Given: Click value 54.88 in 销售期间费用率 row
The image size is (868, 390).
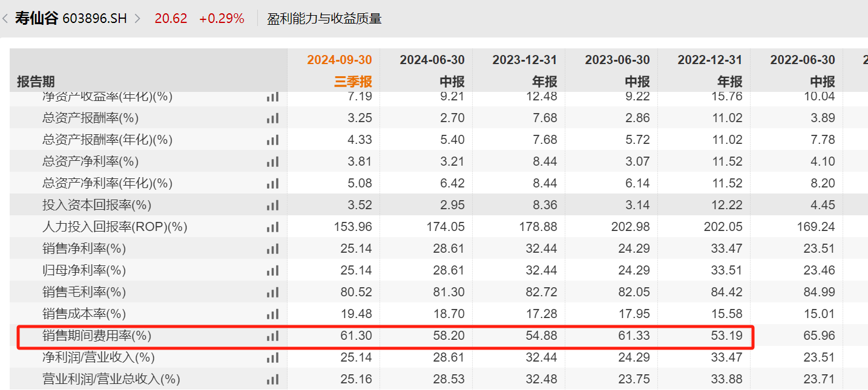Looking at the screenshot, I should [542, 336].
